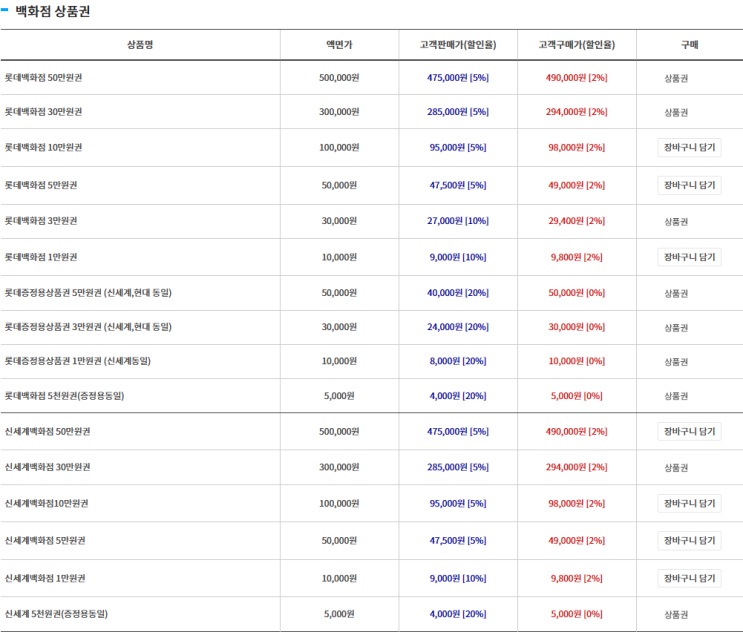Select the 신세계백화점 1만원권 product name
Screen dimensions: 743x632
tap(45, 578)
